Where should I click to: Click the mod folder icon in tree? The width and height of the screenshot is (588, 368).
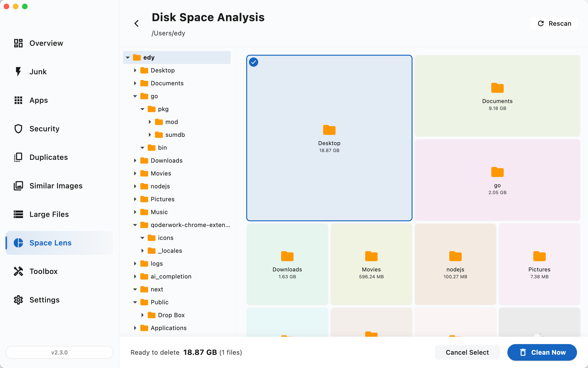[x=159, y=122]
